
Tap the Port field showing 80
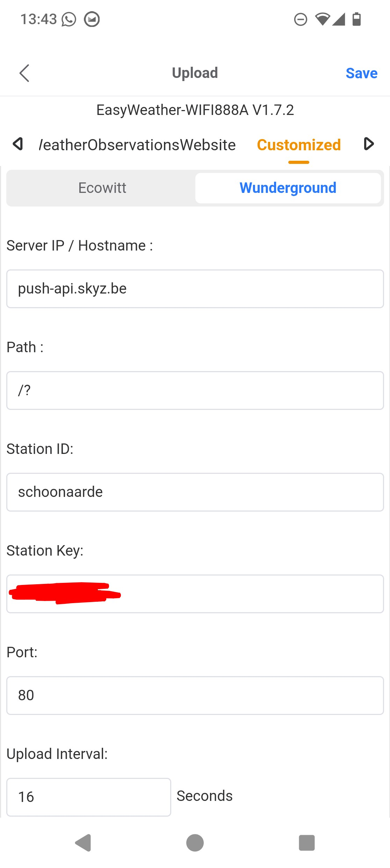195,695
